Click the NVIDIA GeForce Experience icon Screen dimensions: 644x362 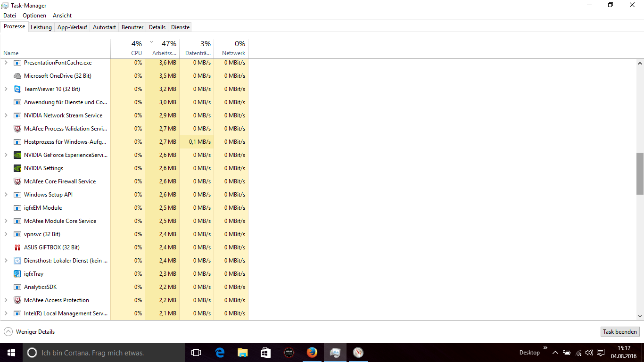(17, 155)
